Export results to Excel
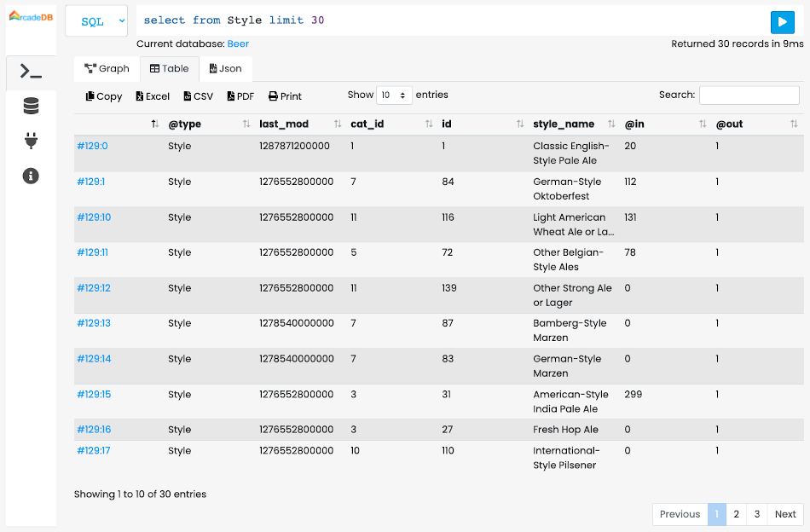Image resolution: width=810 pixels, height=532 pixels. (x=152, y=95)
